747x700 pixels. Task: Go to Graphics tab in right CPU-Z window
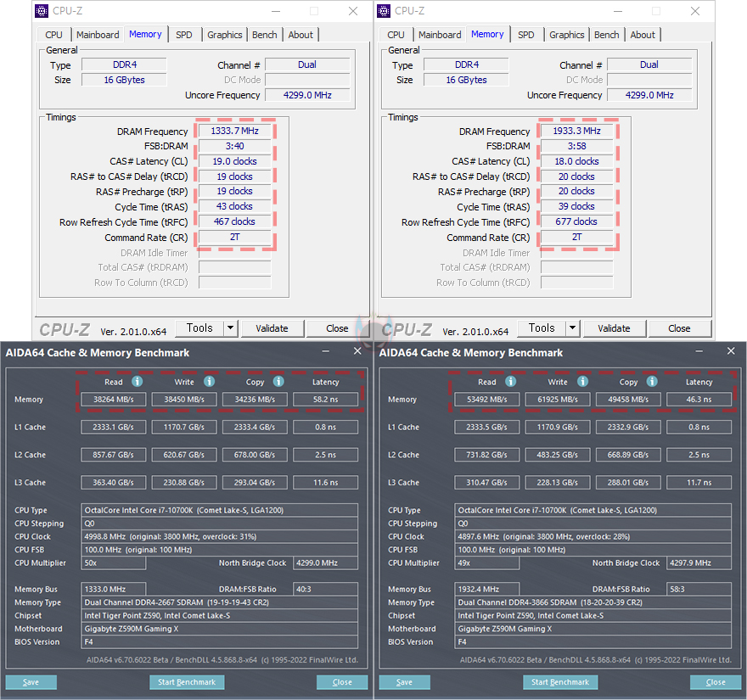[566, 35]
